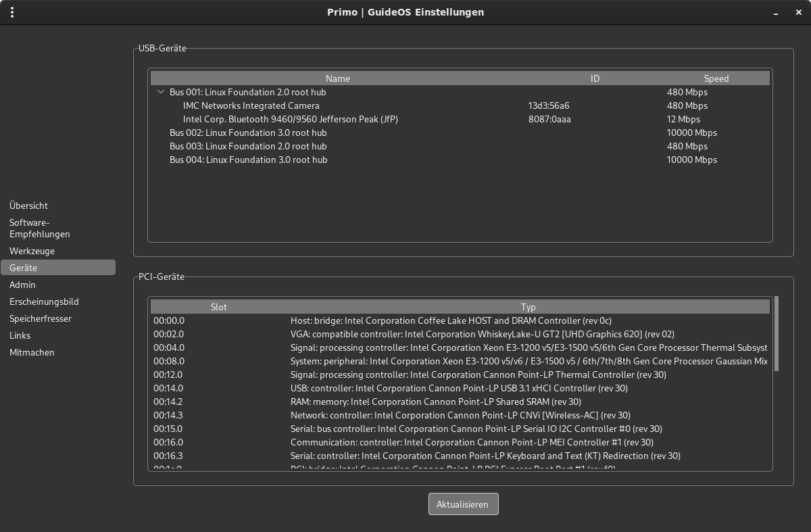Sort PCI devices by the Slot column header
The image size is (811, 532).
[218, 307]
